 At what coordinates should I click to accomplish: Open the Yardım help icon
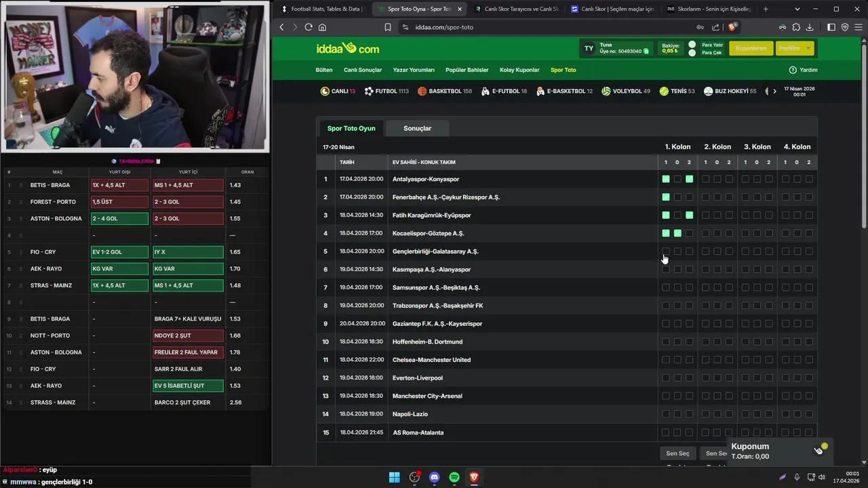pos(793,70)
